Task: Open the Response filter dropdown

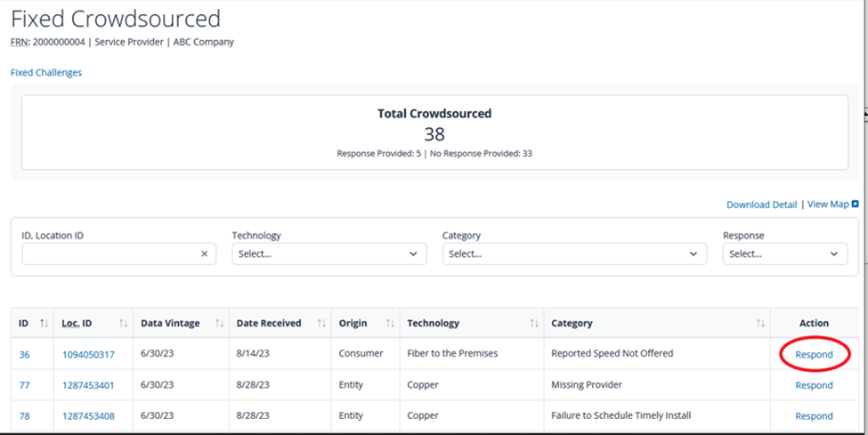Action: [x=784, y=254]
